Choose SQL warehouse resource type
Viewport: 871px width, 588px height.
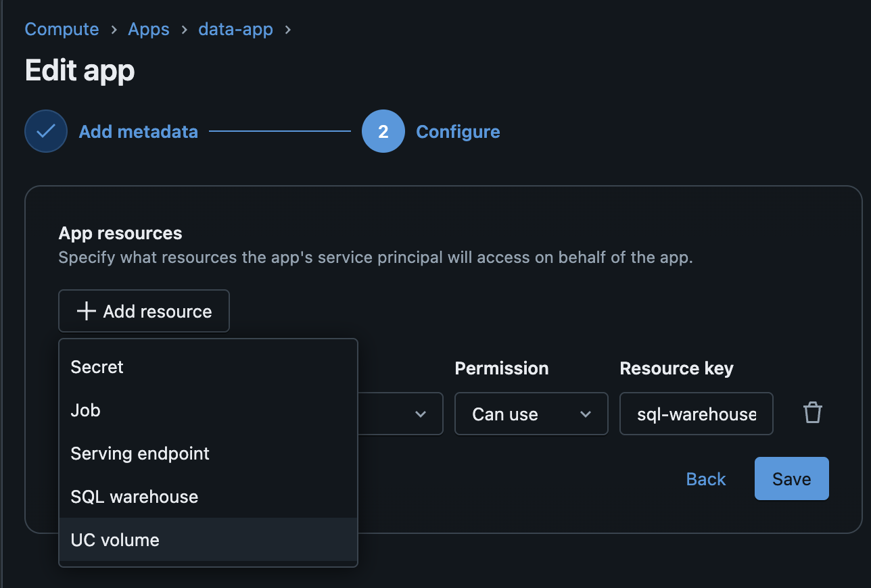[134, 496]
